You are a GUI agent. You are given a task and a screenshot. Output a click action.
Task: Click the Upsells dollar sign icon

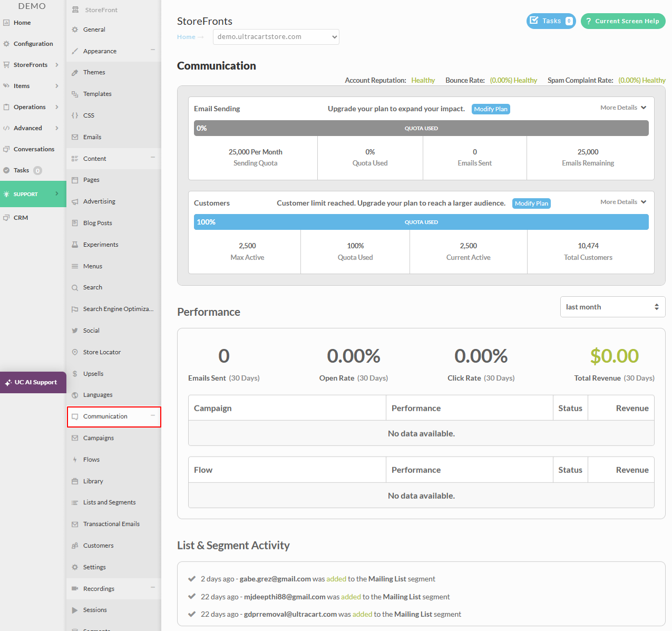tap(75, 374)
